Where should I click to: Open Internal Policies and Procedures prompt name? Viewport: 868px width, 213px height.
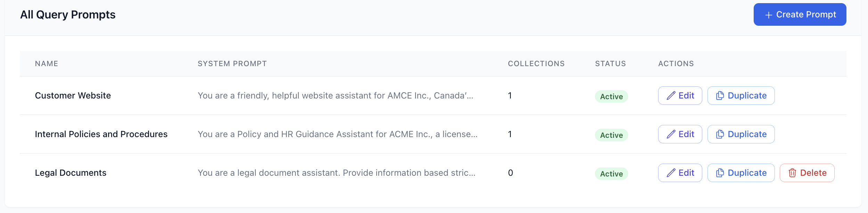point(101,134)
